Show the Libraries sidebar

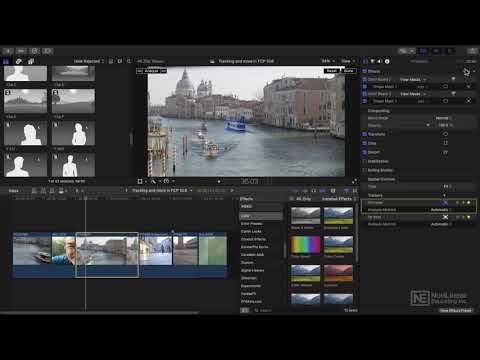click(x=6, y=61)
